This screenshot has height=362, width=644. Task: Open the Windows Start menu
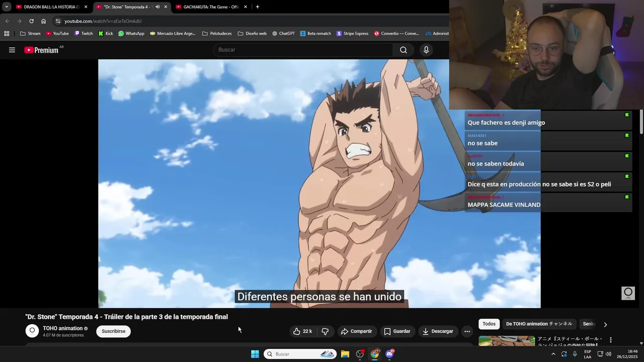pyautogui.click(x=255, y=354)
